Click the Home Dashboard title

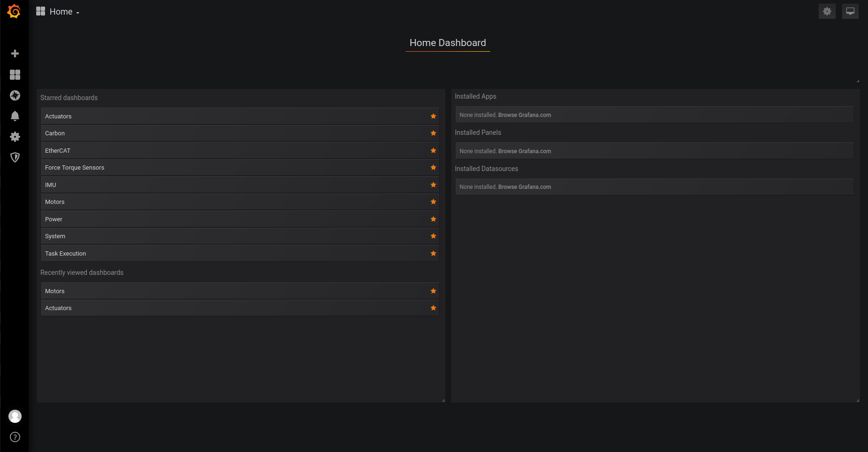(x=447, y=43)
